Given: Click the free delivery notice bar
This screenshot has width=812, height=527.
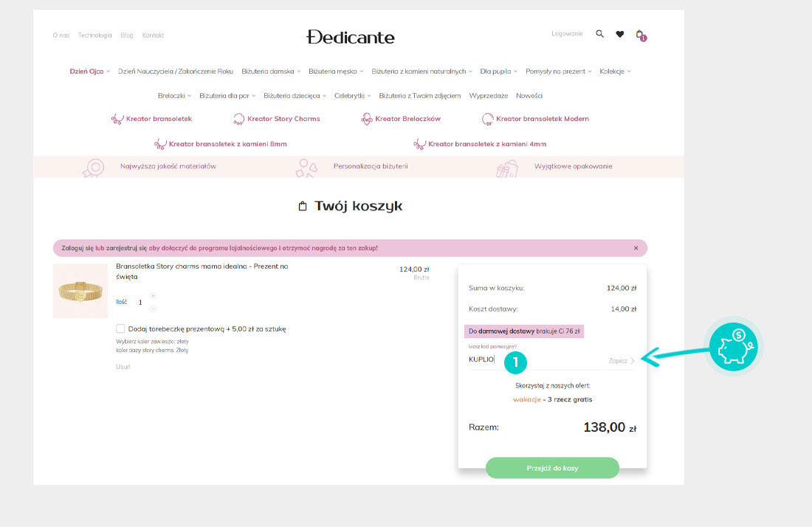Looking at the screenshot, I should (x=524, y=331).
